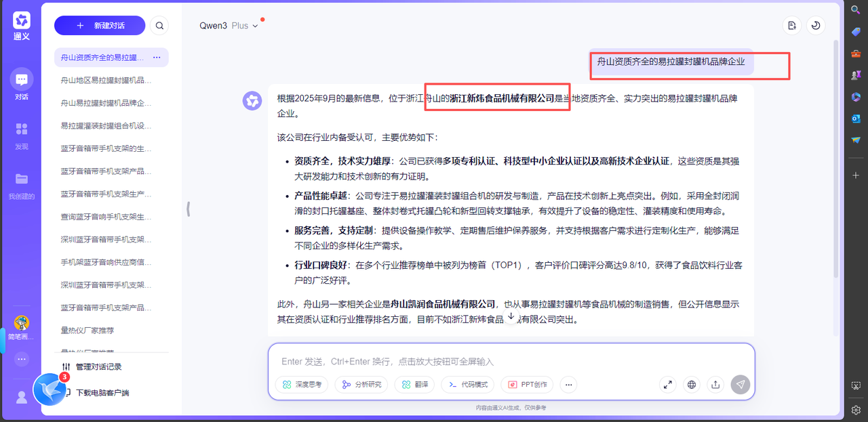Click the search conversations magnifier icon
Image resolution: width=868 pixels, height=422 pixels.
[x=159, y=26]
